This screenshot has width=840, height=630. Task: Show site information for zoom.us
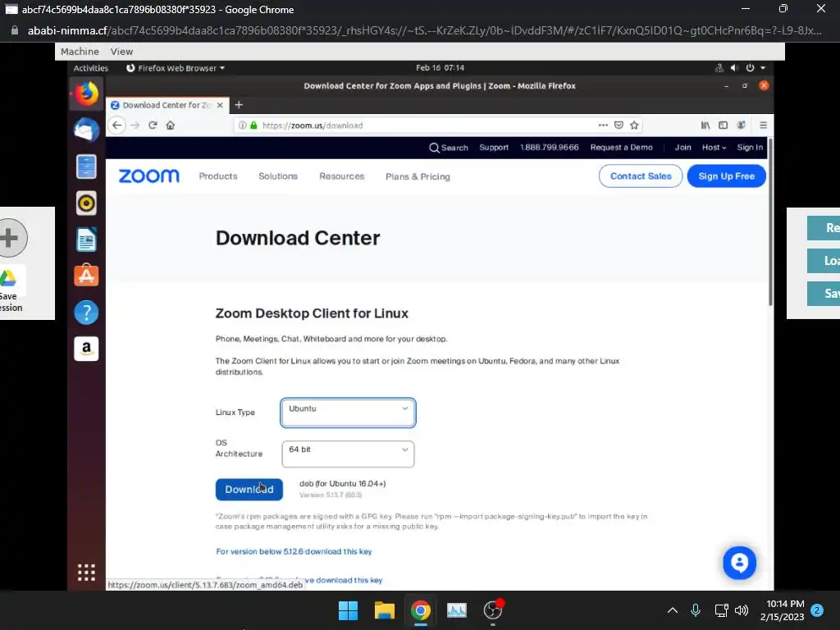click(242, 126)
